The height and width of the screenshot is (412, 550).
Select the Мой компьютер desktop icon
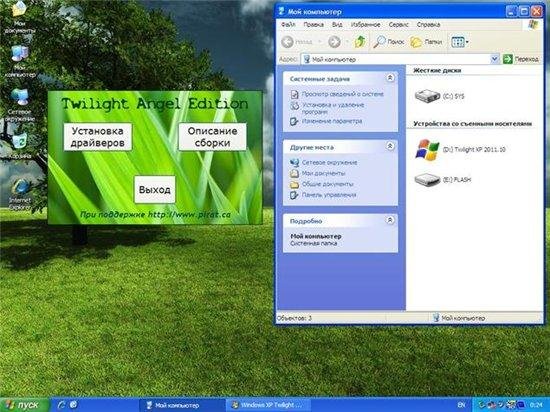pos(20,61)
